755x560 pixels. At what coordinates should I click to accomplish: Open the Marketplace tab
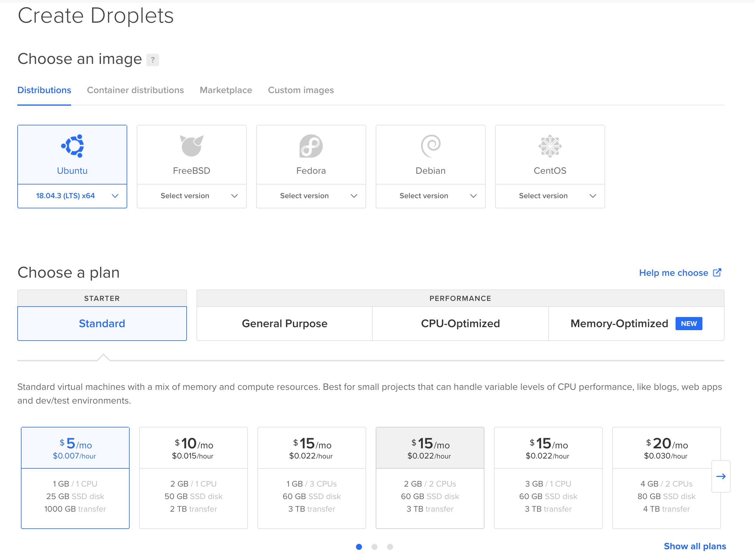226,90
